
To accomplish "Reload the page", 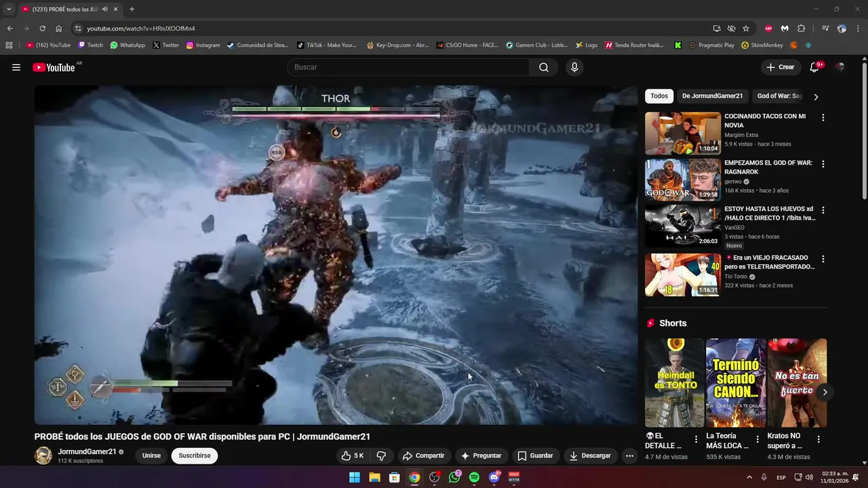I will click(x=42, y=28).
